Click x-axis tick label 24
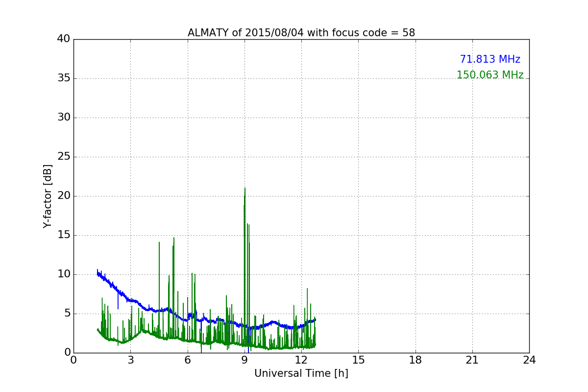Screen dimensions: 588x392 (x=529, y=360)
